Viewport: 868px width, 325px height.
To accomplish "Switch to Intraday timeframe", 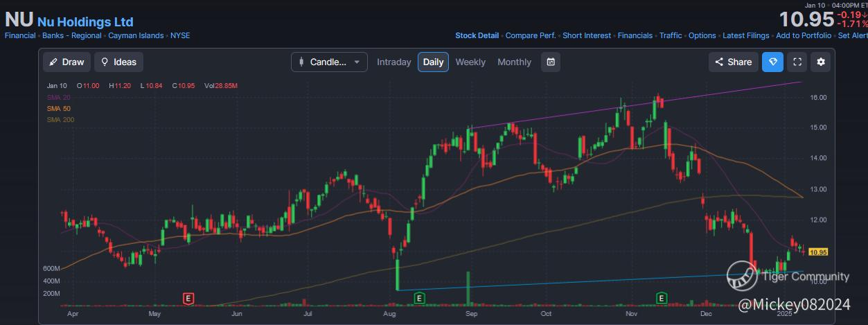I will [x=393, y=62].
